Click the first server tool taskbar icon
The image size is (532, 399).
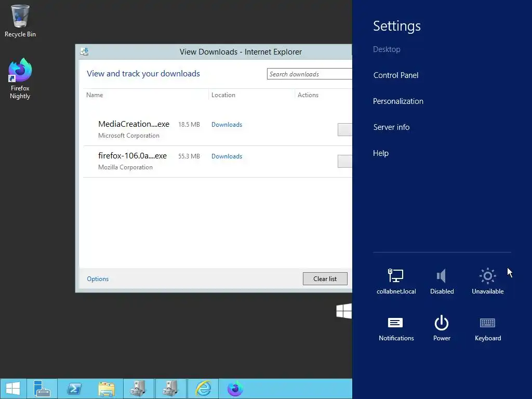[138, 389]
